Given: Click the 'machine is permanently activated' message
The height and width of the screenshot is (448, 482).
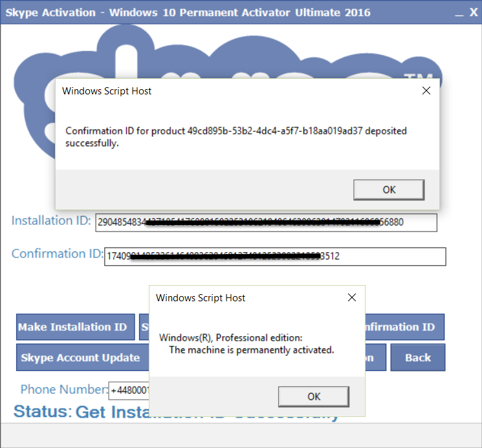Looking at the screenshot, I should (x=251, y=350).
